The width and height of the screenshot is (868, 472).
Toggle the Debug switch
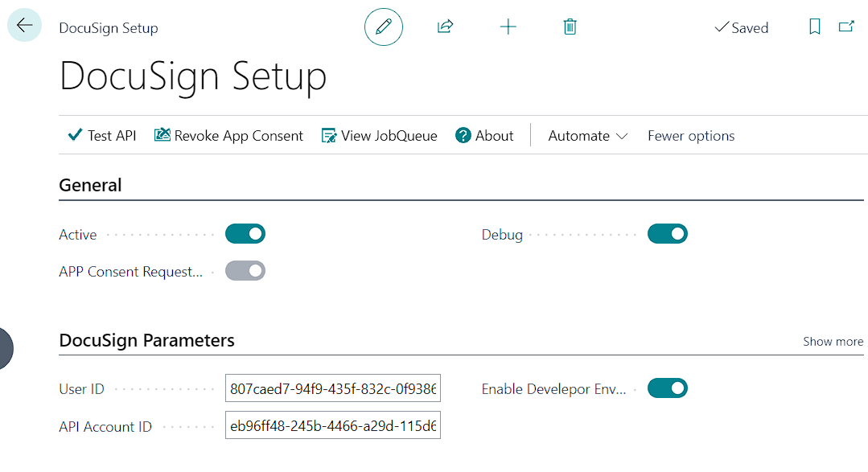(668, 234)
